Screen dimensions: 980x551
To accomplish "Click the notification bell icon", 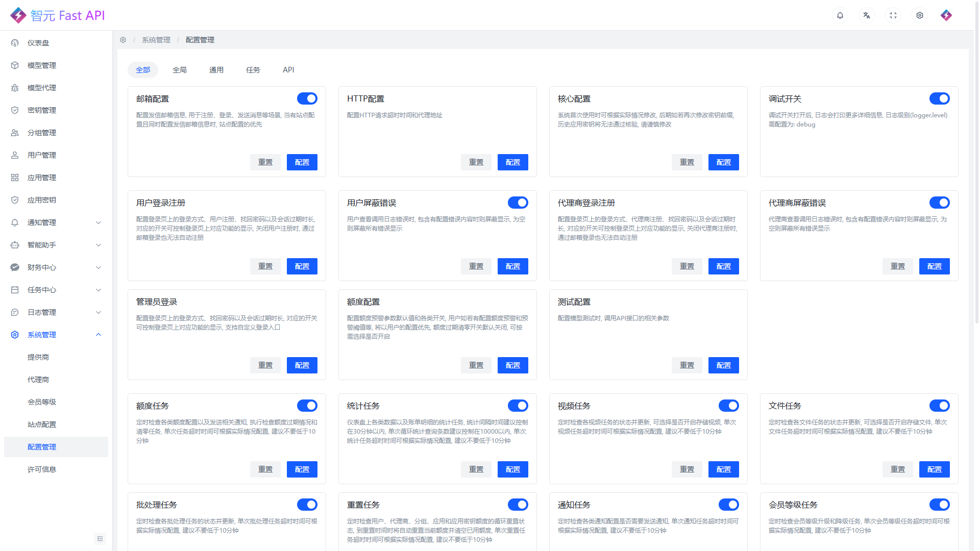I will (840, 15).
